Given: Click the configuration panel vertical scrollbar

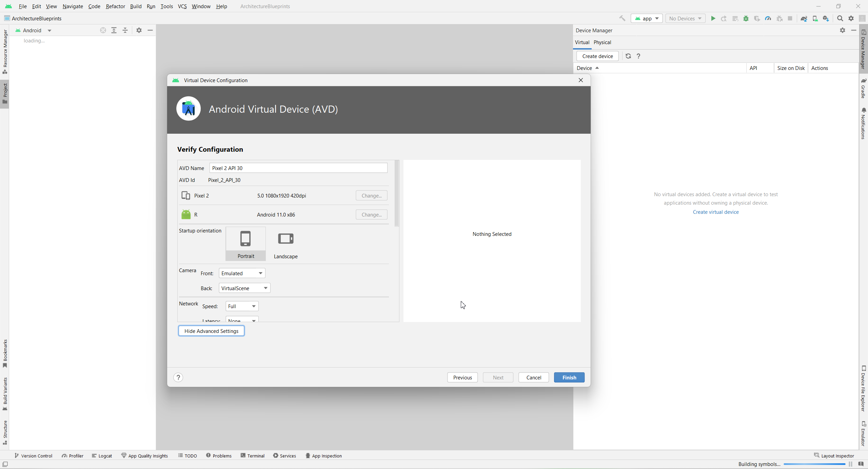Looking at the screenshot, I should pyautogui.click(x=397, y=193).
